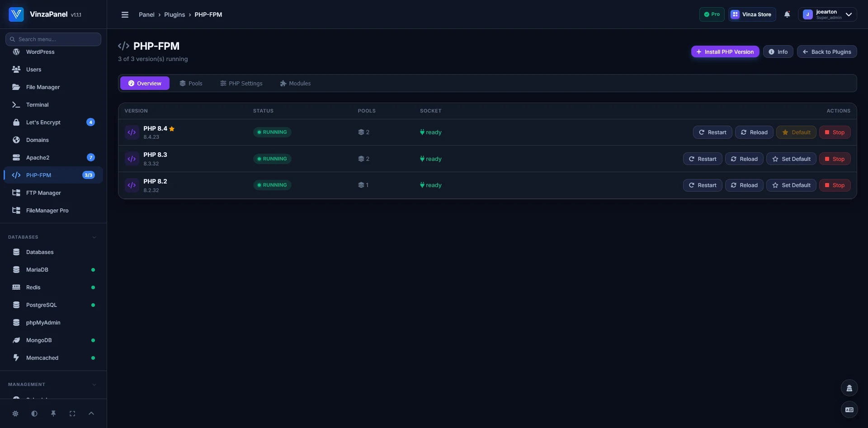The image size is (868, 428).
Task: Open the Info button
Action: tap(778, 52)
